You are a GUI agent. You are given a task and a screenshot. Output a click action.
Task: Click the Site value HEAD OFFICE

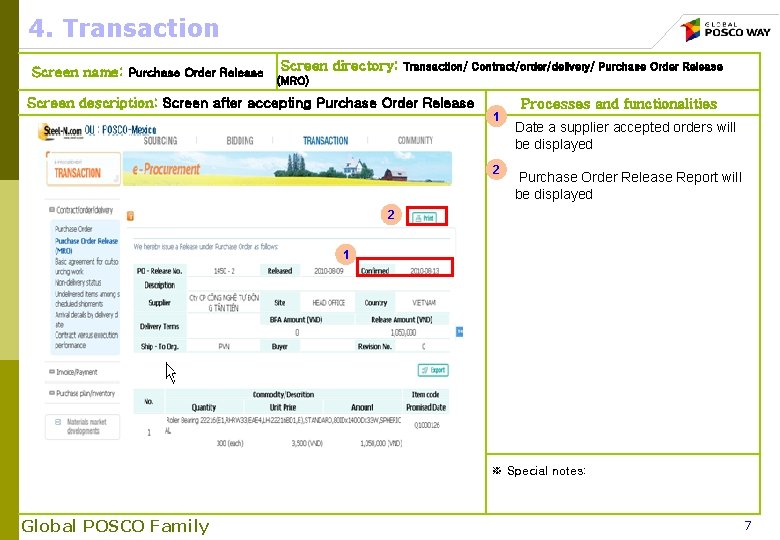[x=328, y=303]
